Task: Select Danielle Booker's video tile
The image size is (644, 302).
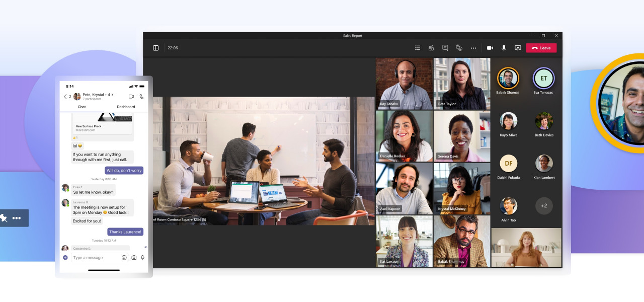Action: (404, 136)
